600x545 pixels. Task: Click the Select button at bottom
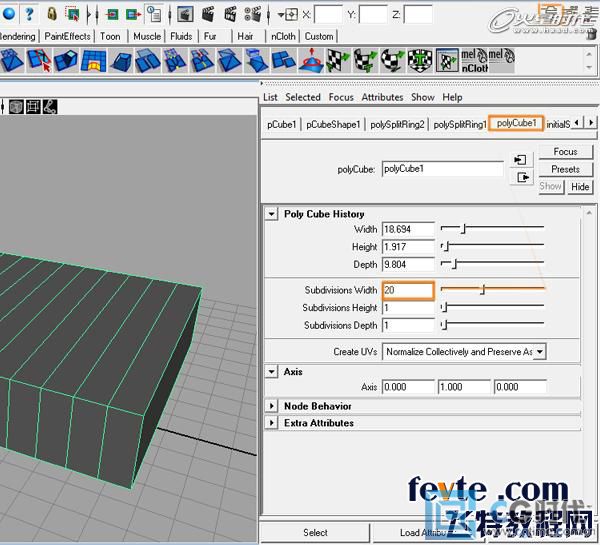click(315, 532)
